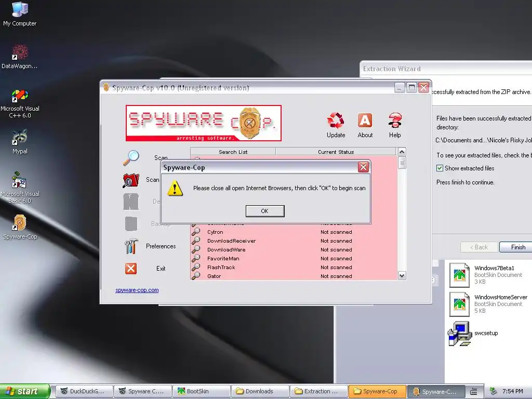Click the Back button in Extraction Wizard
Screen dimensions: 532x399
click(479, 247)
